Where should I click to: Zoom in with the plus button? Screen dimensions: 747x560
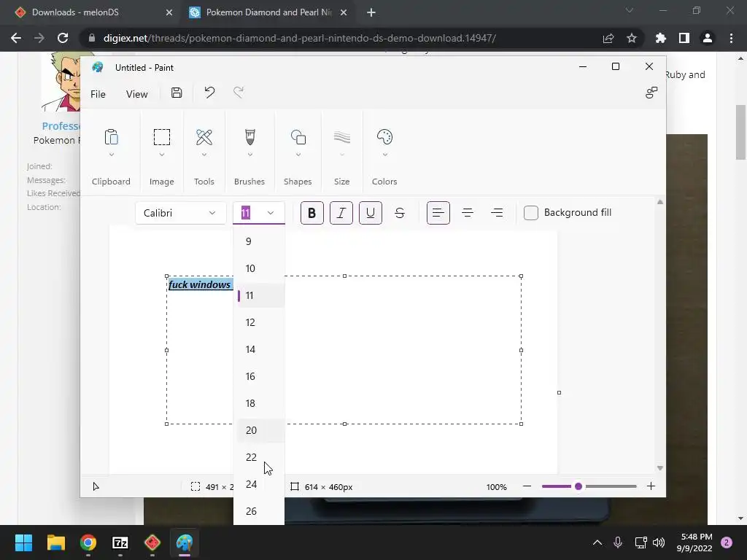[x=651, y=486]
